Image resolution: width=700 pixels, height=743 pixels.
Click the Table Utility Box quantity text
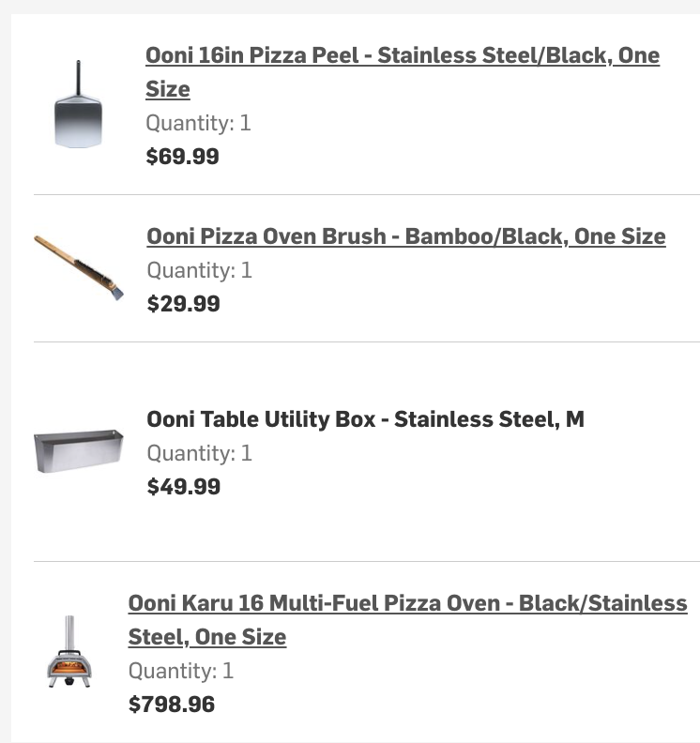(199, 453)
